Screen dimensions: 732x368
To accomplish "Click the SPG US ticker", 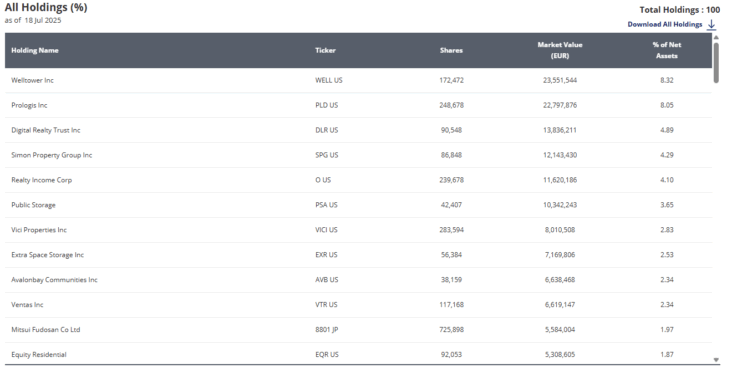I will (326, 155).
